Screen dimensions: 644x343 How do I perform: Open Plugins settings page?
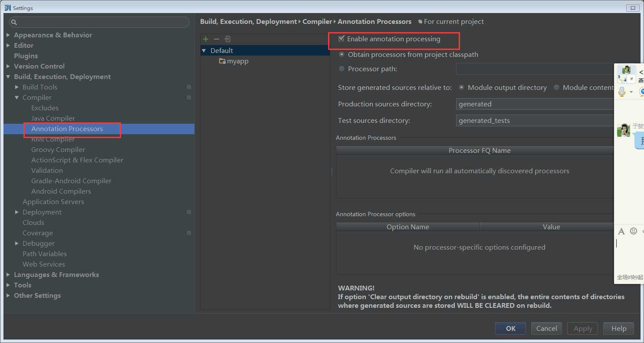[26, 56]
